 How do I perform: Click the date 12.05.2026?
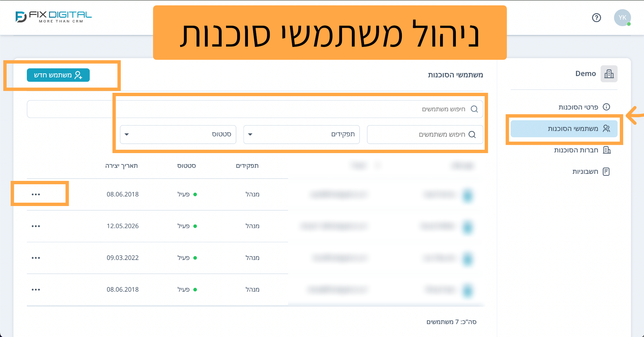123,226
